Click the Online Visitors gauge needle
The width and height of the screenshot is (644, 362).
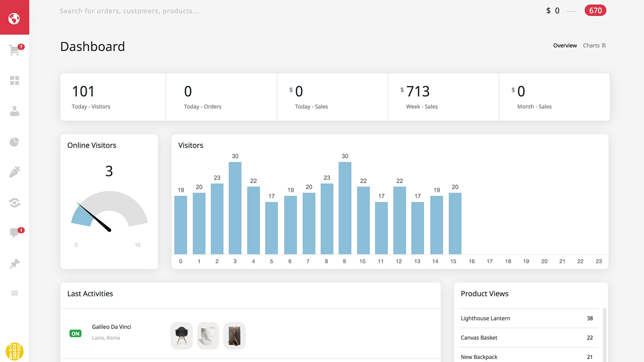94,217
